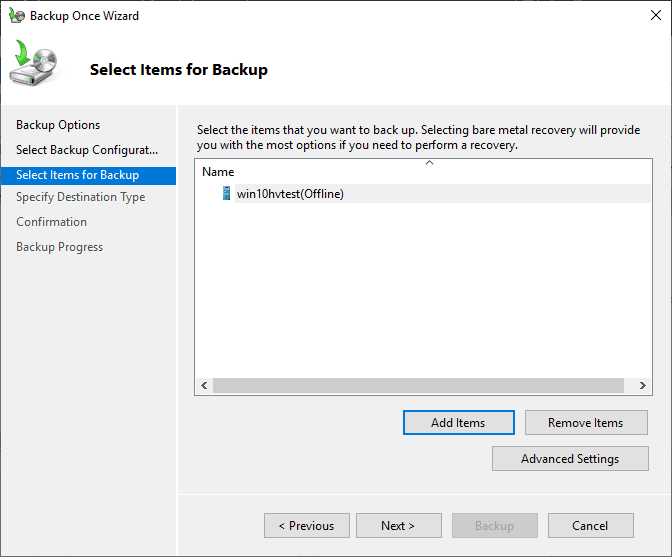Cancel the backup wizard

point(590,526)
